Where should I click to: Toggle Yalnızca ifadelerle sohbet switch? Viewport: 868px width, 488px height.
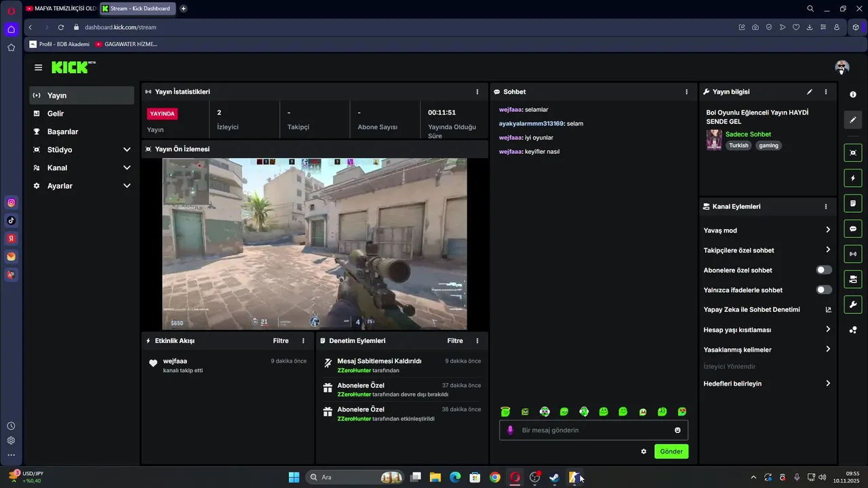coord(824,289)
